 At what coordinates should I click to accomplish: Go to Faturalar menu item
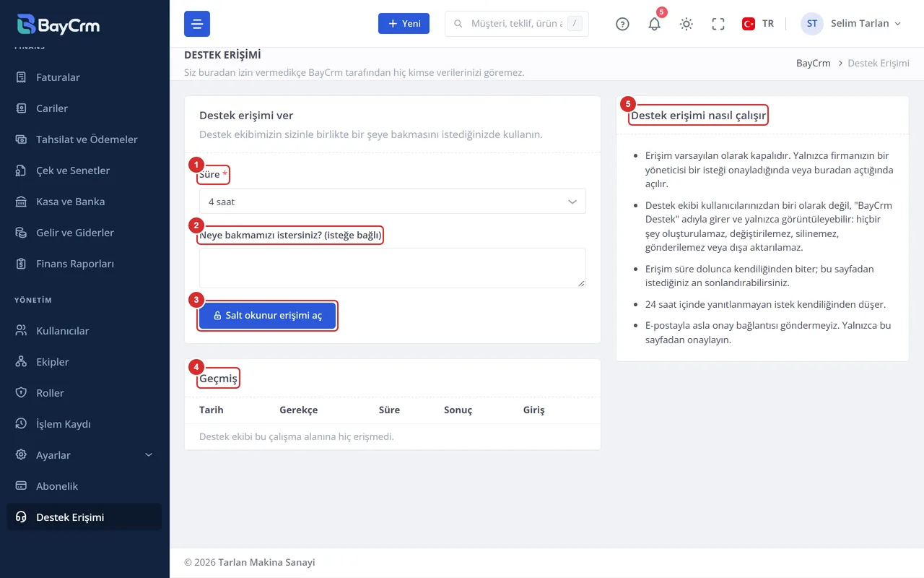(x=84, y=77)
